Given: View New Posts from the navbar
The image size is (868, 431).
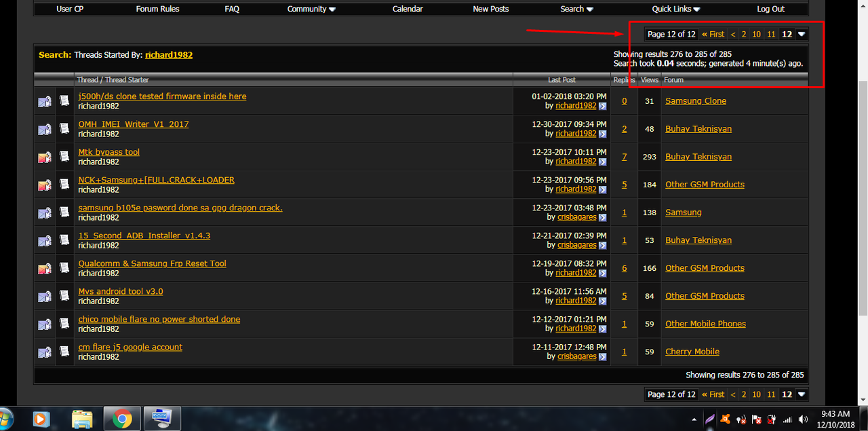Looking at the screenshot, I should [x=491, y=9].
